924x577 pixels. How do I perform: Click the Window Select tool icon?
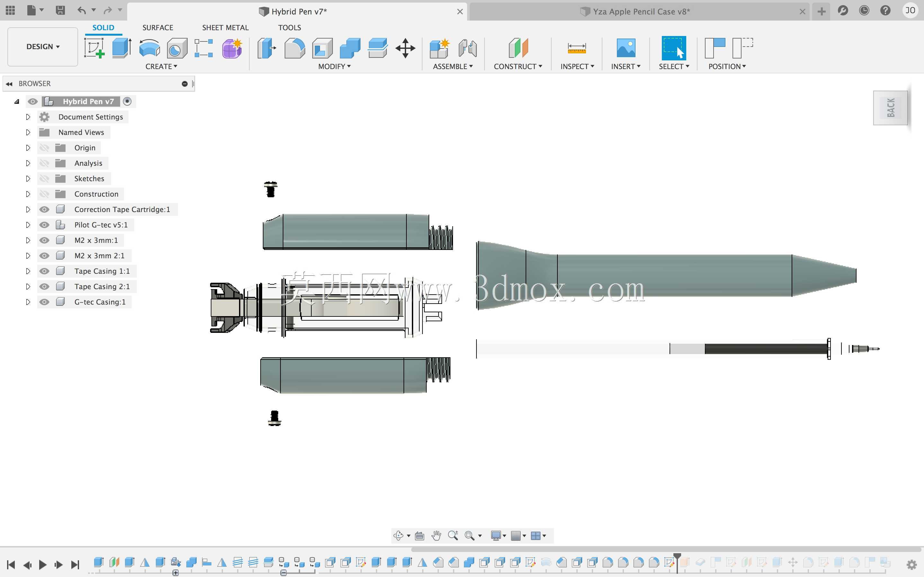pos(674,48)
